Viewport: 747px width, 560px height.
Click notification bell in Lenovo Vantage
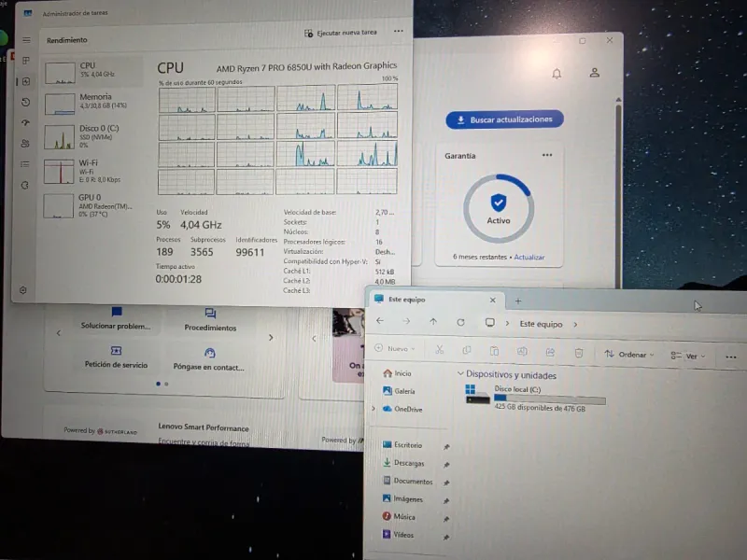pos(557,74)
